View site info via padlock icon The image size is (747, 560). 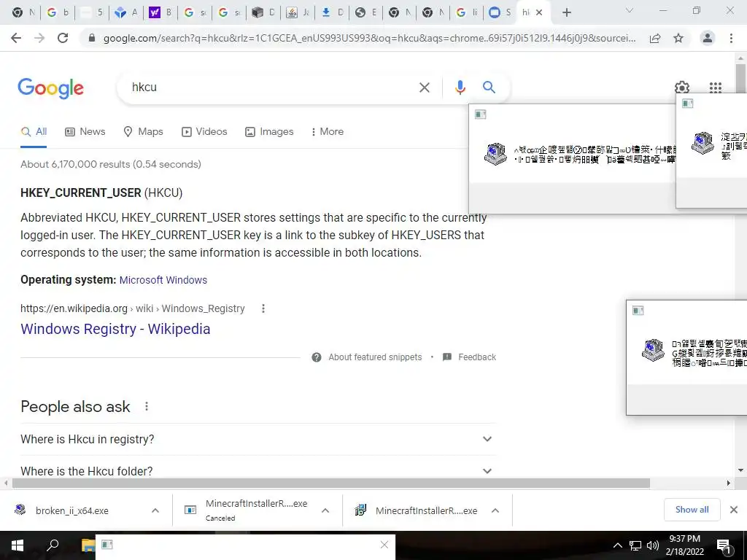pos(92,38)
